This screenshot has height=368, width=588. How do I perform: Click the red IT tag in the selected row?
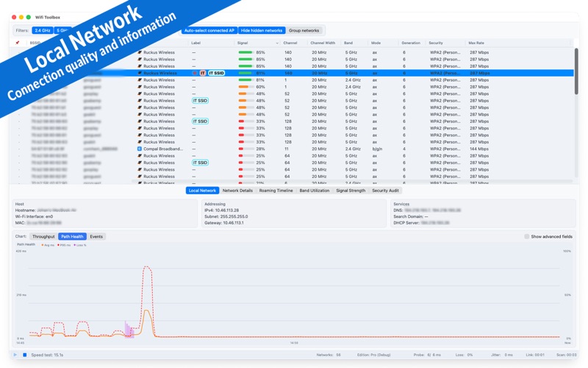(203, 73)
